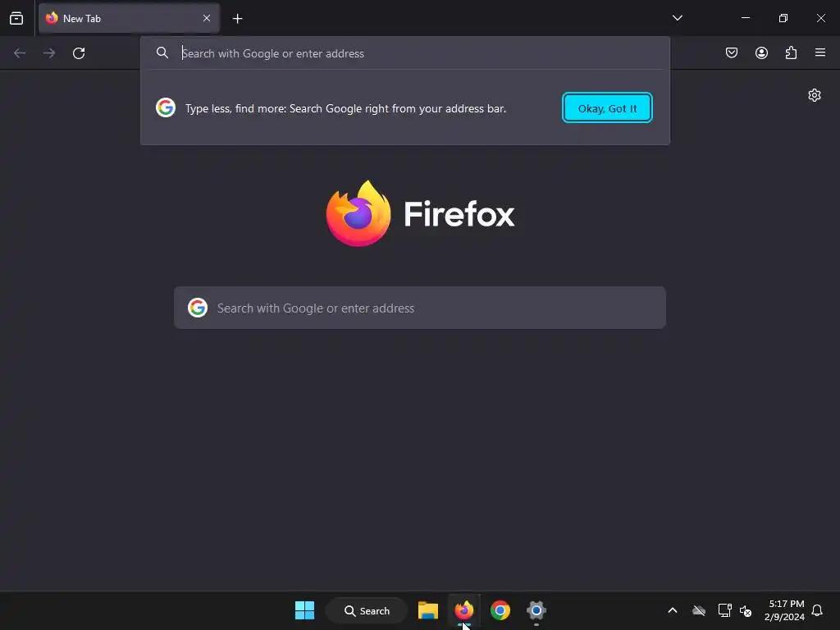The image size is (840, 630).
Task: Go forward one page
Action: tap(49, 53)
